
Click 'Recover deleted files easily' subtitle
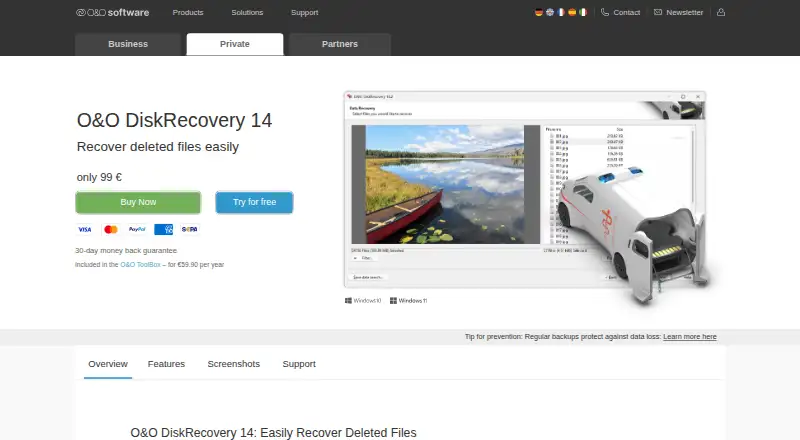pyautogui.click(x=158, y=147)
